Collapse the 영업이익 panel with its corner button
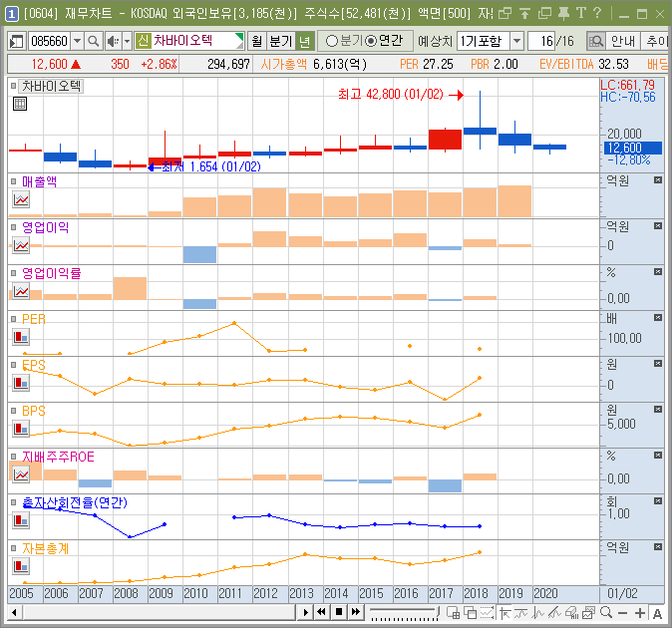Viewport: 672px width, 628px height. coord(658,225)
